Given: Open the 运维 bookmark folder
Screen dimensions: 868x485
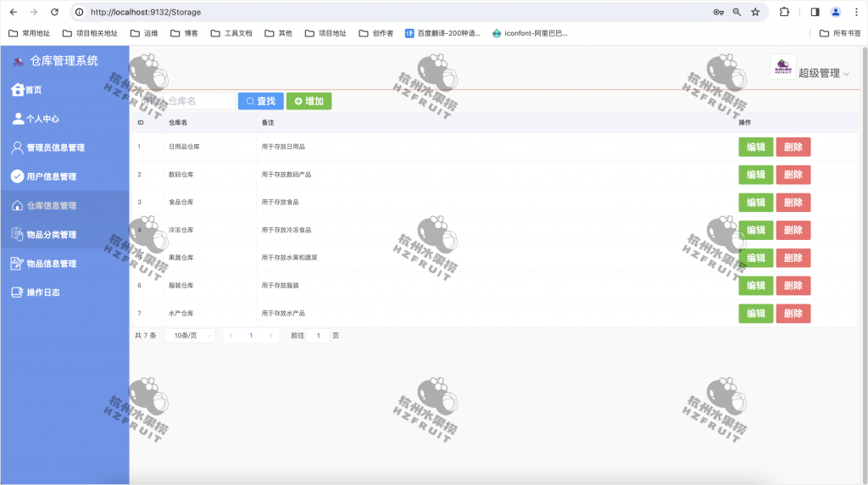Looking at the screenshot, I should pos(144,33).
